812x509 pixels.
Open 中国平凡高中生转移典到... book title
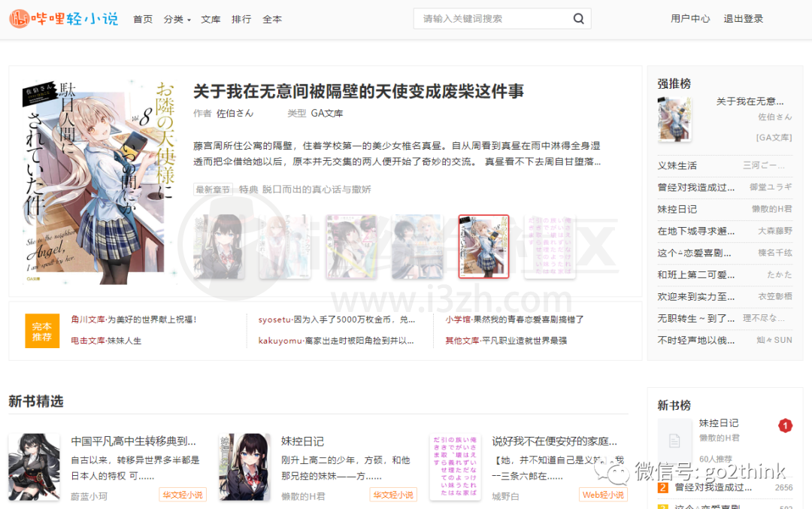click(134, 441)
